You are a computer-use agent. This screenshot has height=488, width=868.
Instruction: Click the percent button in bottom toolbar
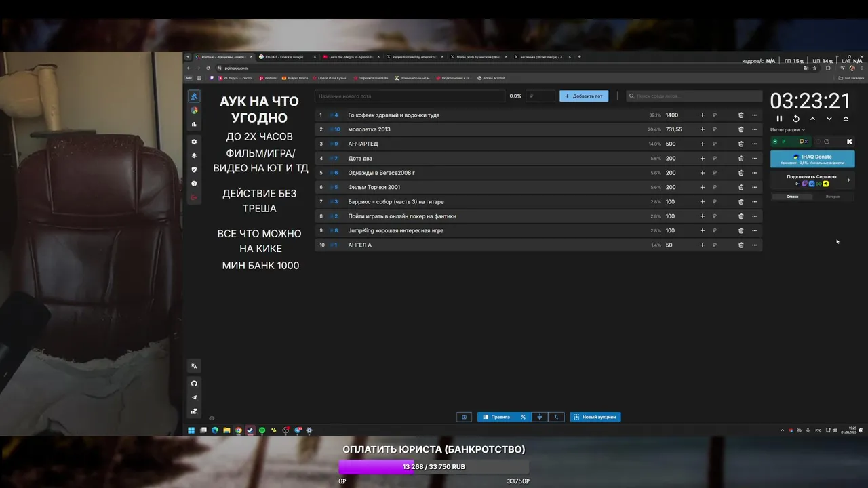click(523, 417)
